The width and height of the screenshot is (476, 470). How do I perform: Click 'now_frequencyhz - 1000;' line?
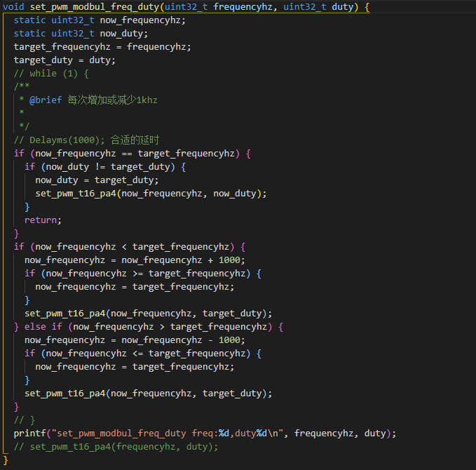(135, 340)
